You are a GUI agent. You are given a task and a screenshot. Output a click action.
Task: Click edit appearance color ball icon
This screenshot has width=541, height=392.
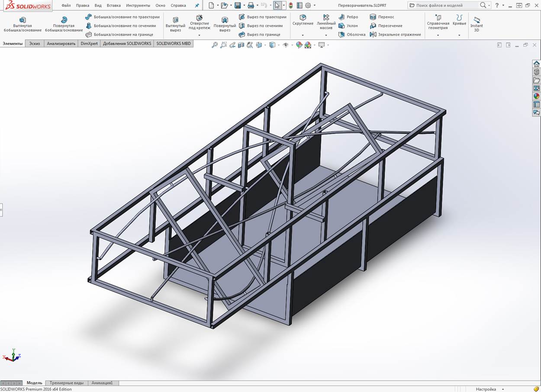tap(299, 45)
